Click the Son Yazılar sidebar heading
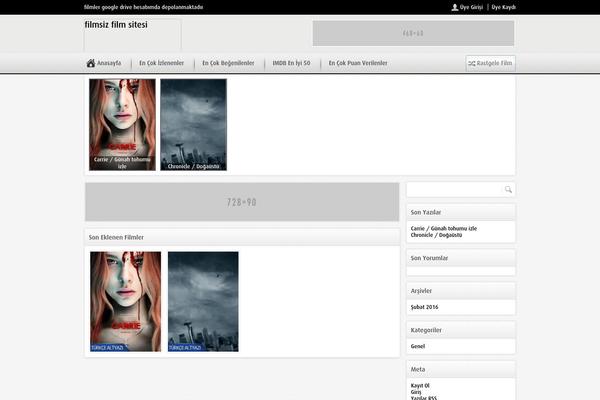 426,212
